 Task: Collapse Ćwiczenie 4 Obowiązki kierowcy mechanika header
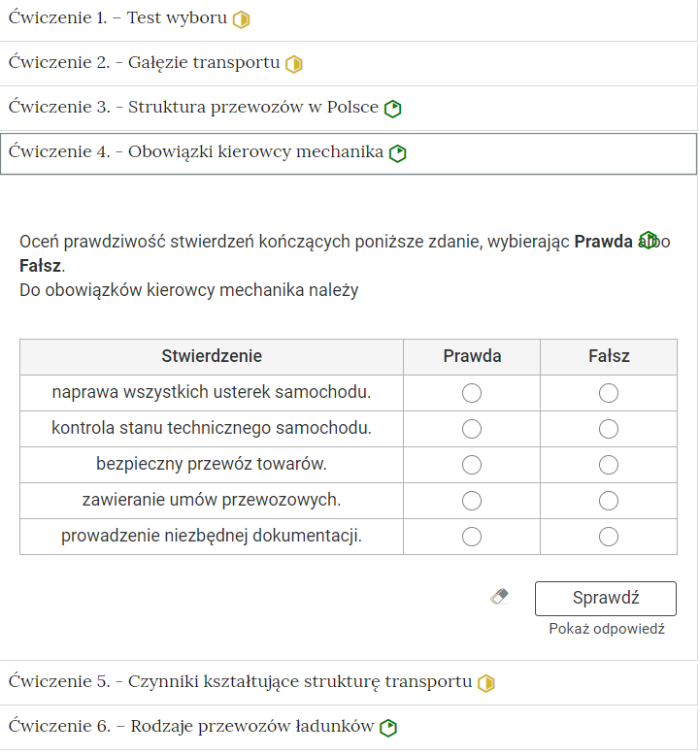pos(195,152)
